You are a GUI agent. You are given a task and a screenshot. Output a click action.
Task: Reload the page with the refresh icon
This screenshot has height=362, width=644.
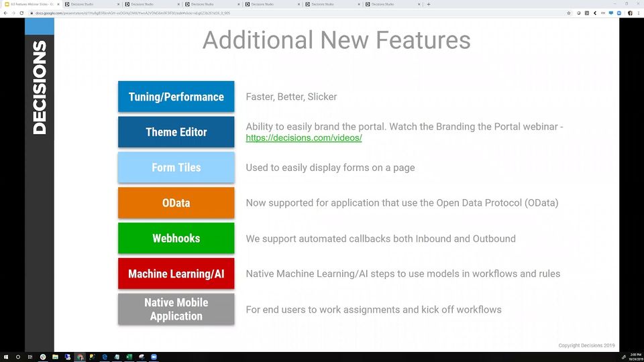click(x=21, y=13)
